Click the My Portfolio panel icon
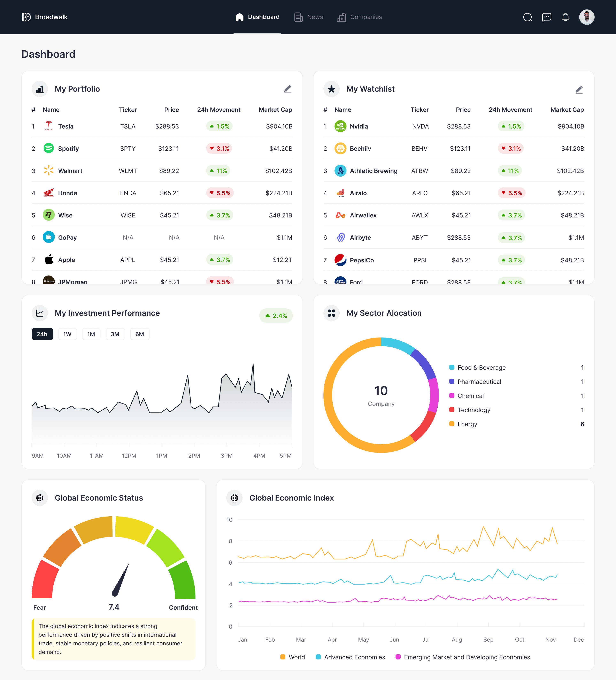 click(x=40, y=89)
